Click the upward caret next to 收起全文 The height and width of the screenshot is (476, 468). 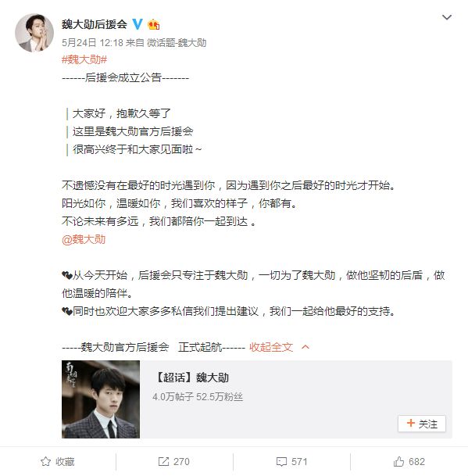pyautogui.click(x=305, y=347)
